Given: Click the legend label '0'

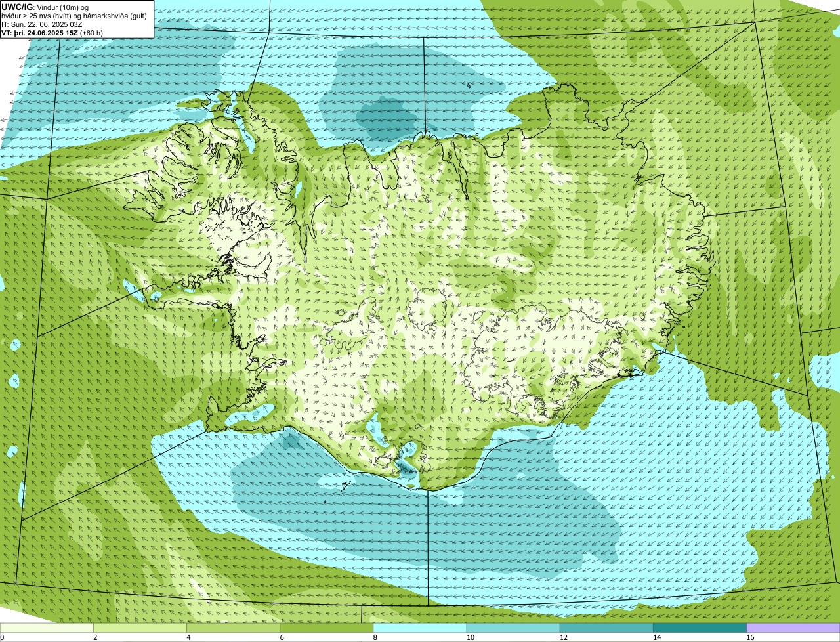Looking at the screenshot, I should (x=2, y=637).
